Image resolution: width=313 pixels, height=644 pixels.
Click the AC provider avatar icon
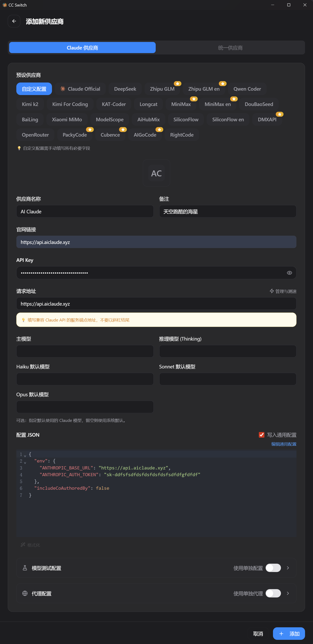point(156,173)
